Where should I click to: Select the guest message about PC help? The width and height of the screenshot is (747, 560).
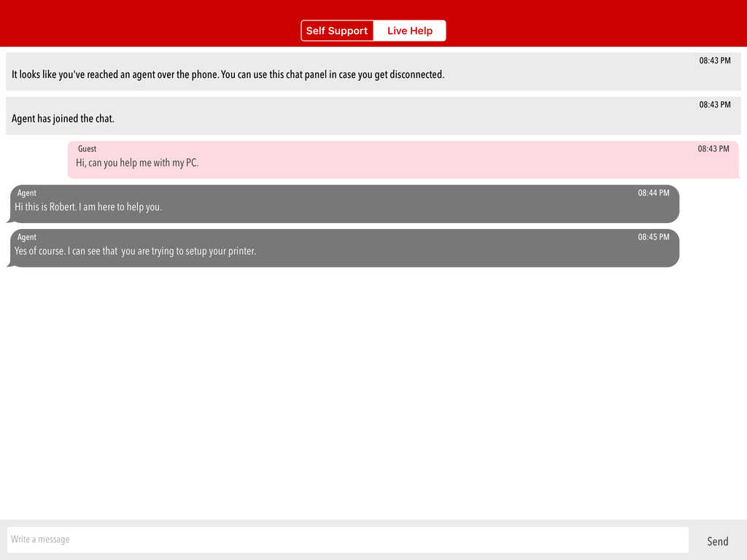pos(137,163)
